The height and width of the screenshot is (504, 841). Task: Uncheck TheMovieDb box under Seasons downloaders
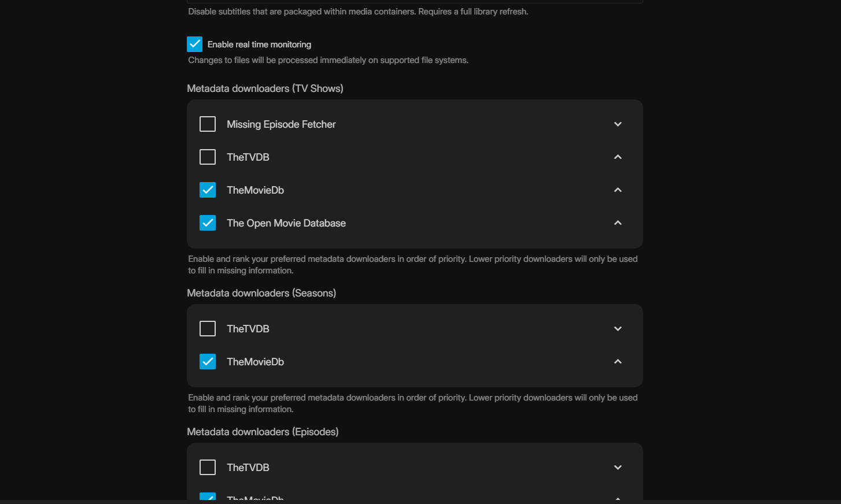click(208, 362)
